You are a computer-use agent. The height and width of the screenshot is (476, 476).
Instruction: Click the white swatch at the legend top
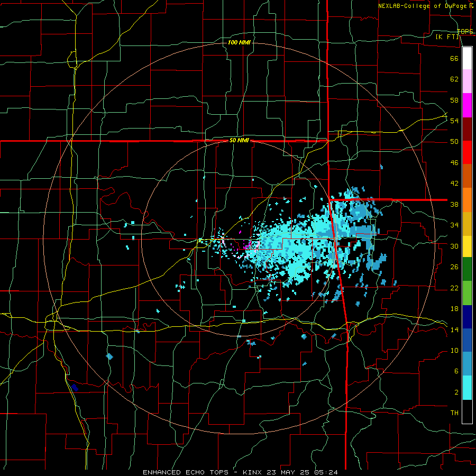point(467,58)
